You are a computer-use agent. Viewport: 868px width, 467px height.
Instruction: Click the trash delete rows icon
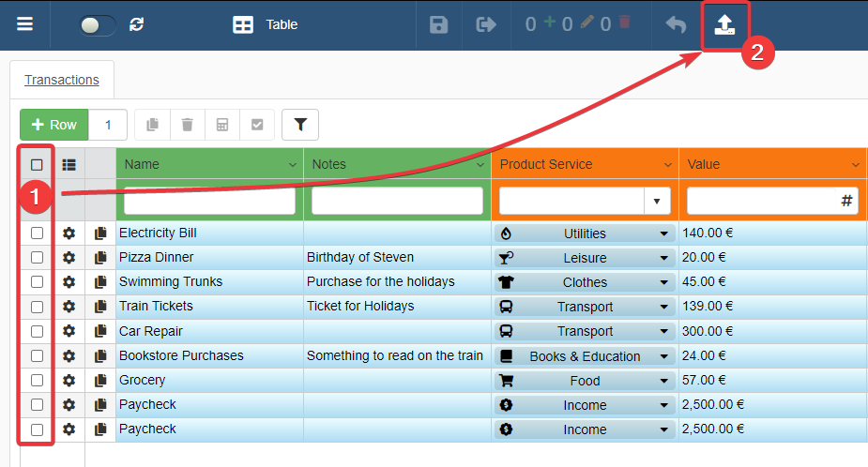tap(188, 125)
